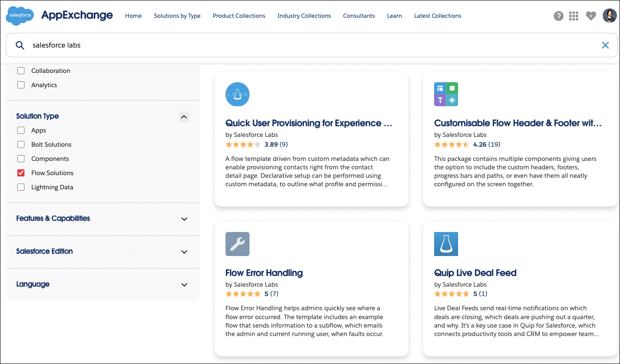Expand the Salesforce Edition section
This screenshot has height=364, width=620.
coord(184,252)
